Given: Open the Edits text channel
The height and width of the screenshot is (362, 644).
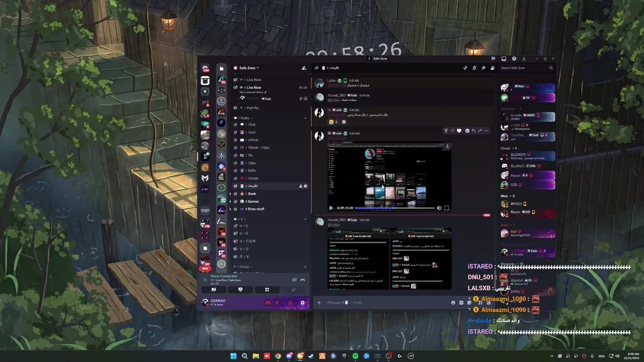Looking at the screenshot, I should point(270,171).
